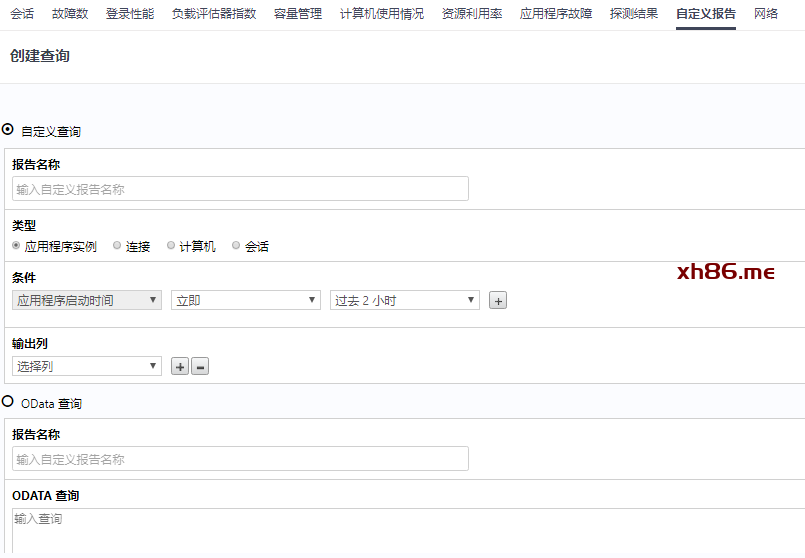Viewport: 805px width, 558px height.
Task: Open the 容量管理 tab
Action: click(x=298, y=14)
